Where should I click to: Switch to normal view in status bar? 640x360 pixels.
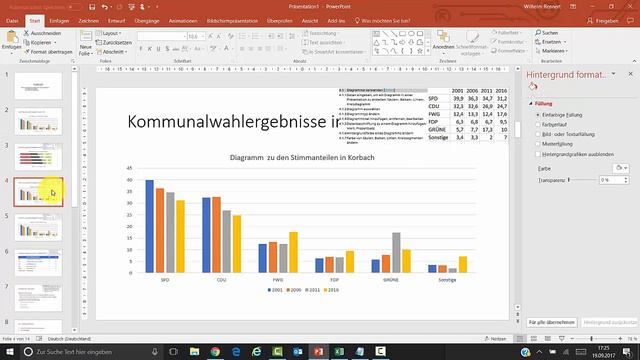pyautogui.click(x=520, y=339)
